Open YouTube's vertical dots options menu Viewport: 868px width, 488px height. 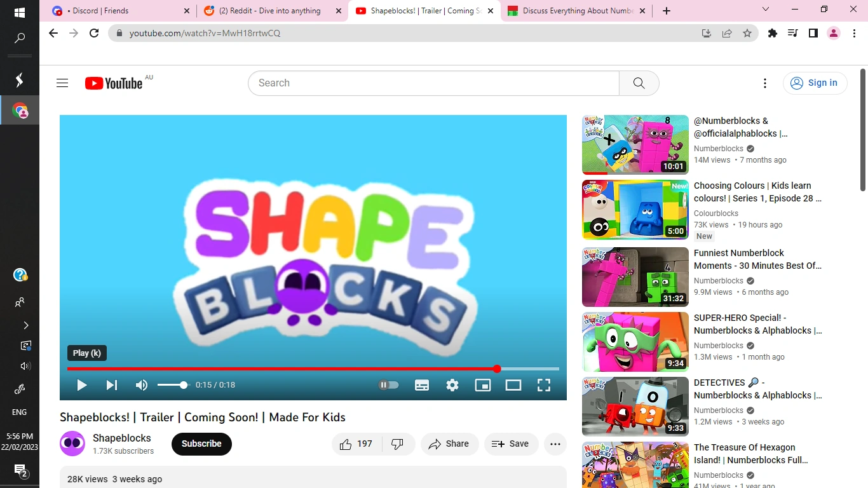[764, 83]
